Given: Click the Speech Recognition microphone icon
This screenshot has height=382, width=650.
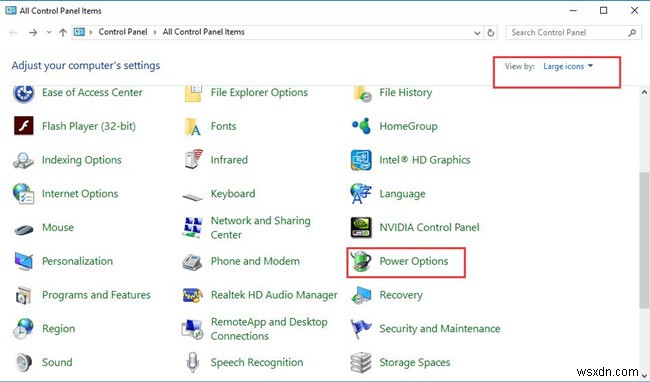Looking at the screenshot, I should click(192, 363).
